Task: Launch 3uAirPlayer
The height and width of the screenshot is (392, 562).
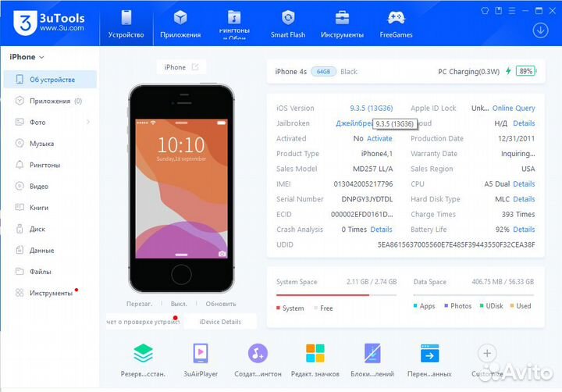Action: [201, 360]
